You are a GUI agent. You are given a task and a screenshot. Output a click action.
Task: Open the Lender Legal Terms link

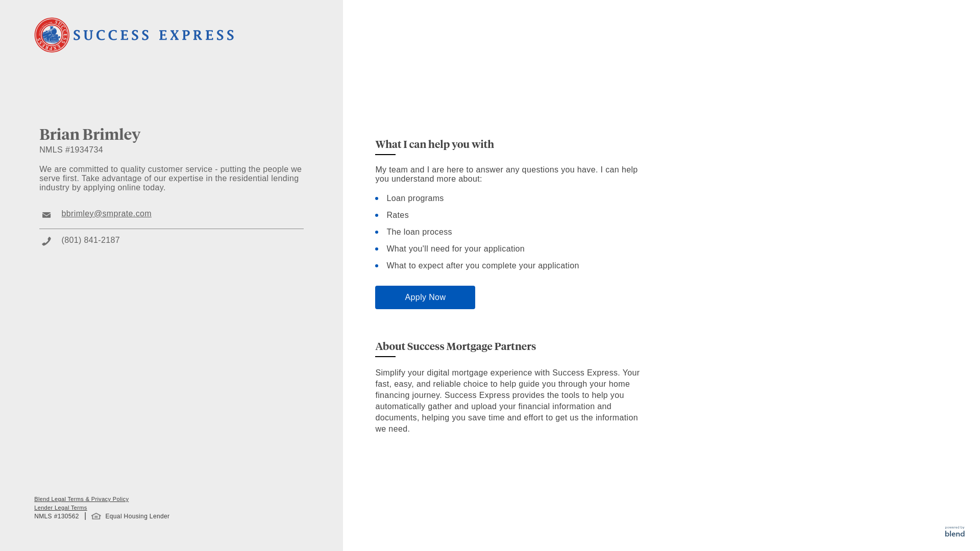pyautogui.click(x=60, y=508)
